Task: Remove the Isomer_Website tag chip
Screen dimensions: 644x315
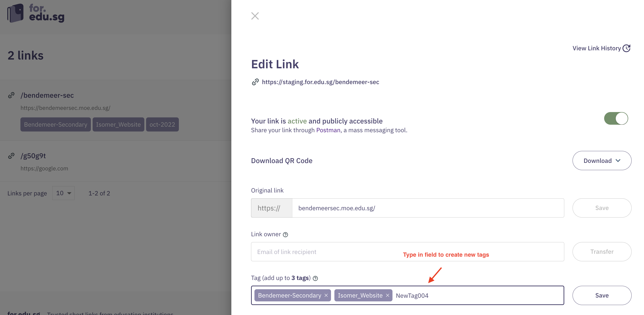Action: point(387,295)
